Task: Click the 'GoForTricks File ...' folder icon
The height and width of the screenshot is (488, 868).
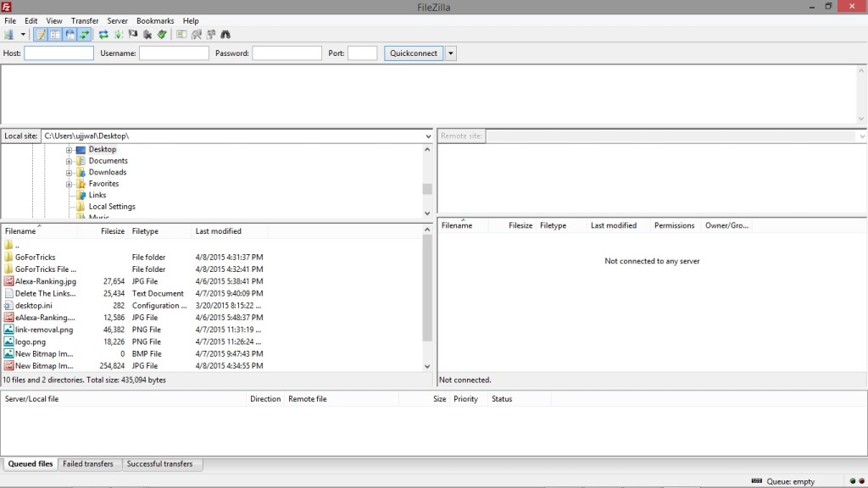Action: tap(8, 269)
